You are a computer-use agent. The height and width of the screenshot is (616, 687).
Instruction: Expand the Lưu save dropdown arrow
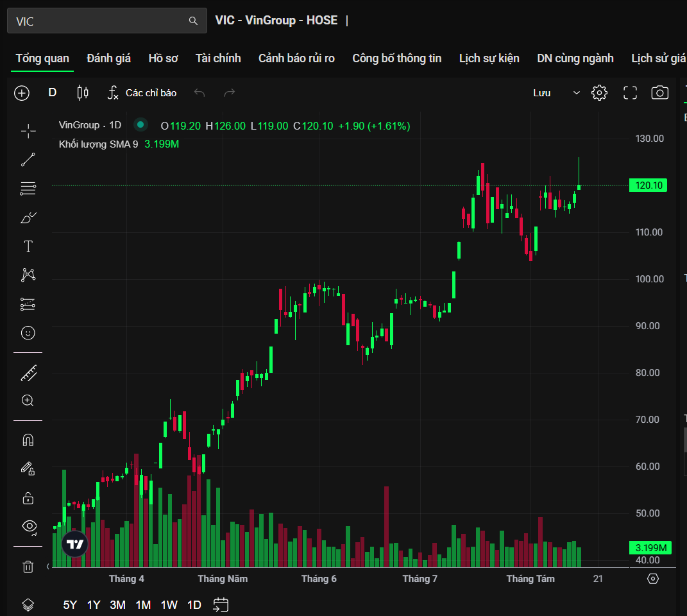click(577, 92)
